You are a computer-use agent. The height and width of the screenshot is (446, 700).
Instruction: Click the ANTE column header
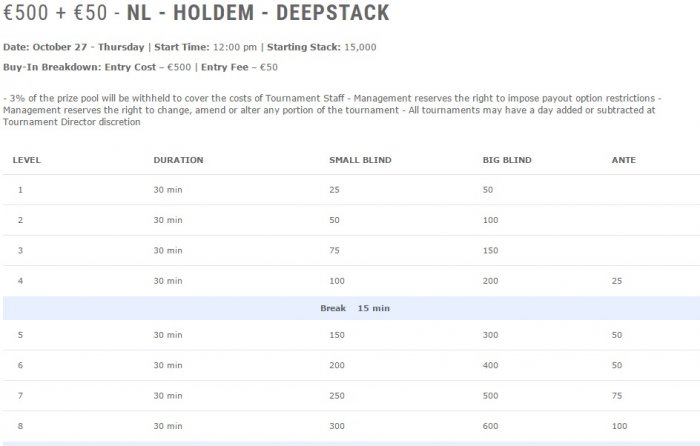coord(624,160)
